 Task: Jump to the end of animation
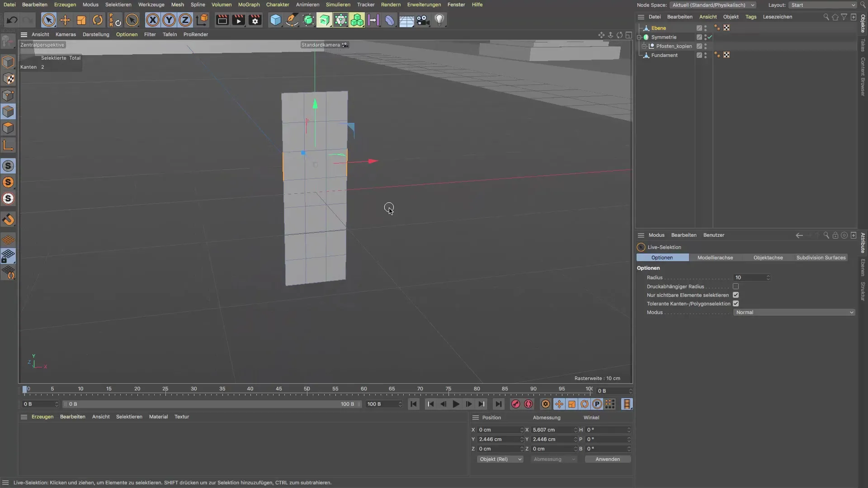pos(498,404)
